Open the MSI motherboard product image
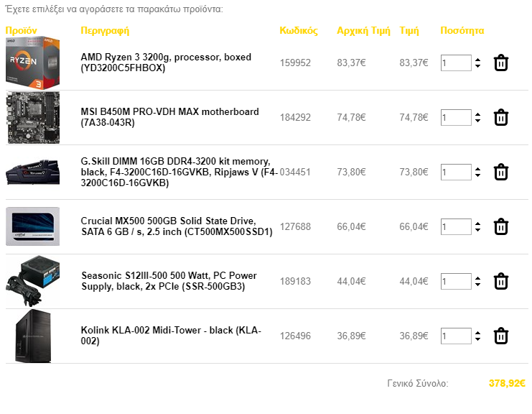532x414 pixels. 32,117
